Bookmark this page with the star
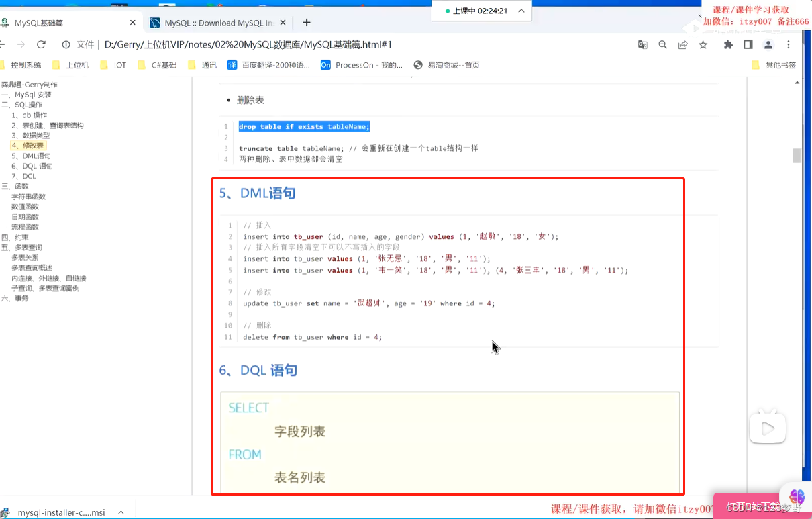This screenshot has width=812, height=519. 703,45
